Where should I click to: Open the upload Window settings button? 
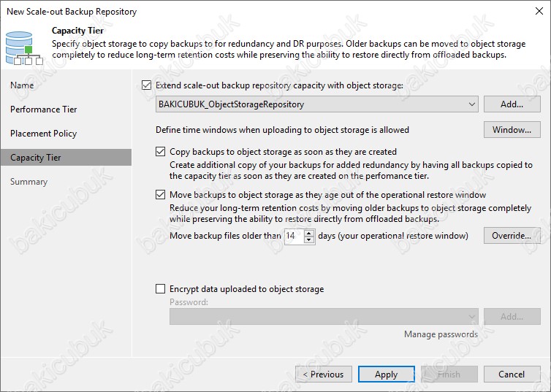click(512, 130)
